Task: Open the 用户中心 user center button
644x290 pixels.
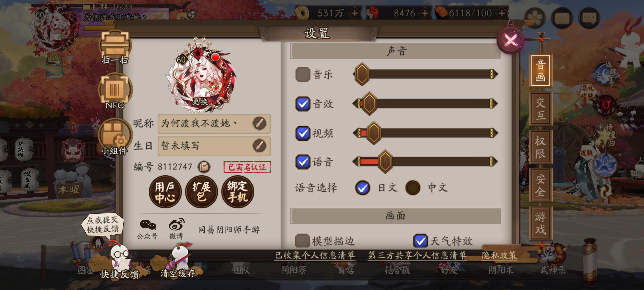Action: 165,192
